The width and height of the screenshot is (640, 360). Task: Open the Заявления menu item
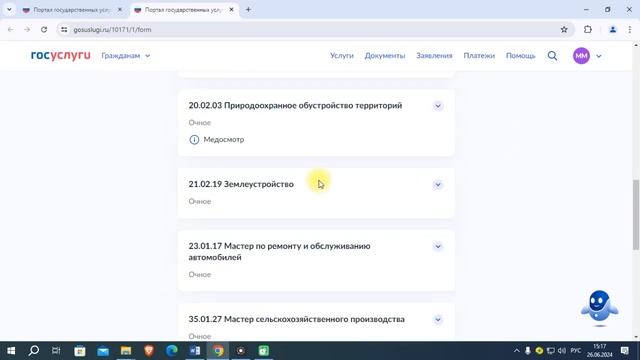pos(434,56)
